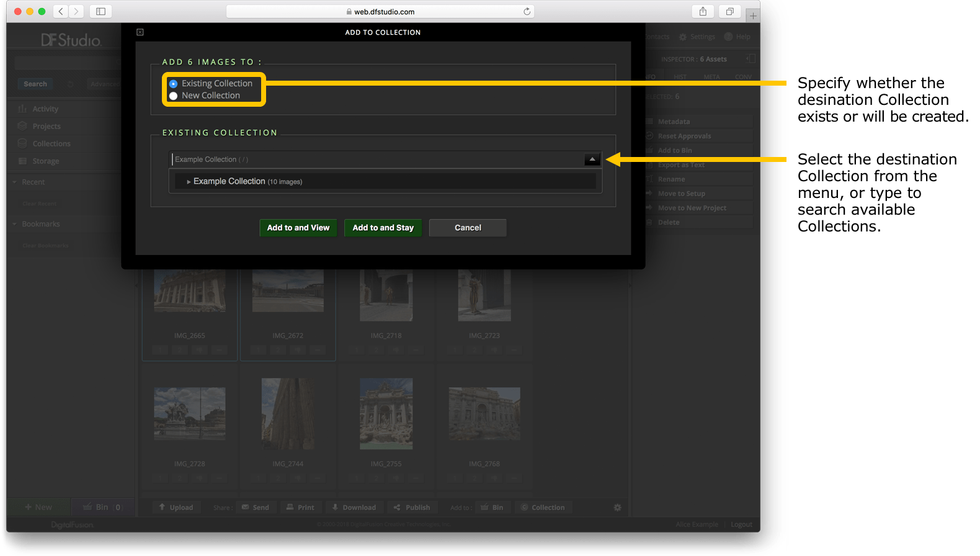Open a new Safari tab

pyautogui.click(x=752, y=16)
